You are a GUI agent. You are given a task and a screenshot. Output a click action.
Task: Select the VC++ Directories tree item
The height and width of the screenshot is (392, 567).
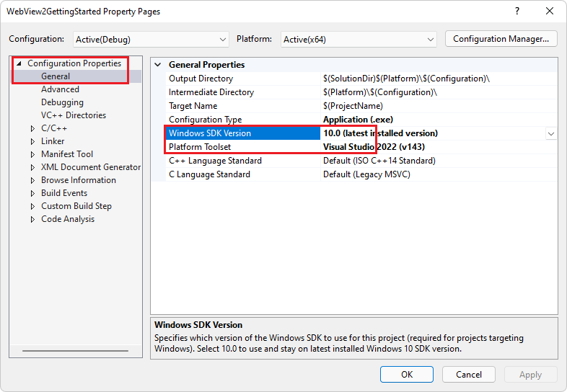(x=74, y=115)
